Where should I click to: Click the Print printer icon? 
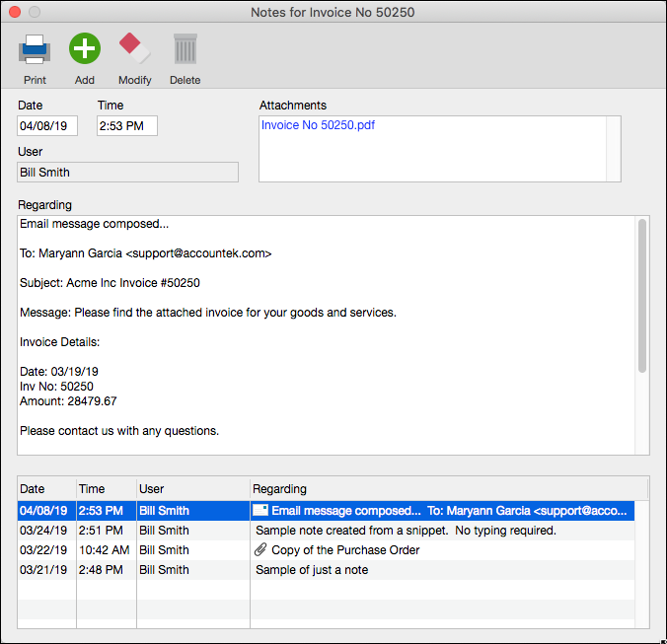(x=35, y=48)
